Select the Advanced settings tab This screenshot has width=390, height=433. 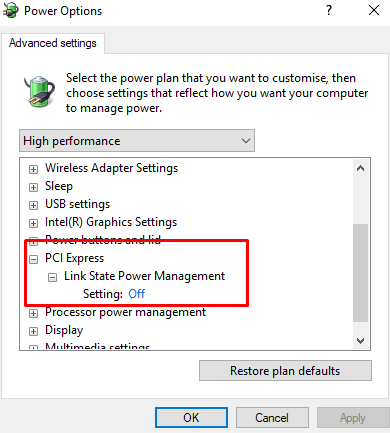tap(53, 43)
